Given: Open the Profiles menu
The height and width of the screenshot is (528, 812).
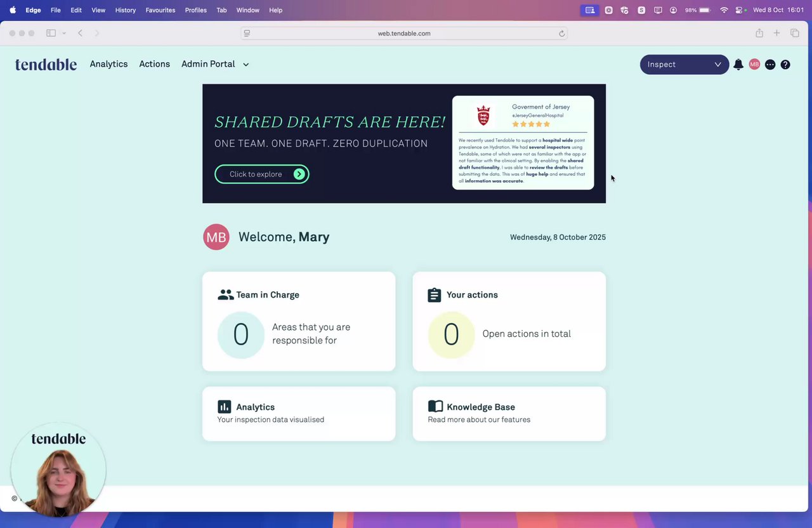Looking at the screenshot, I should tap(196, 10).
